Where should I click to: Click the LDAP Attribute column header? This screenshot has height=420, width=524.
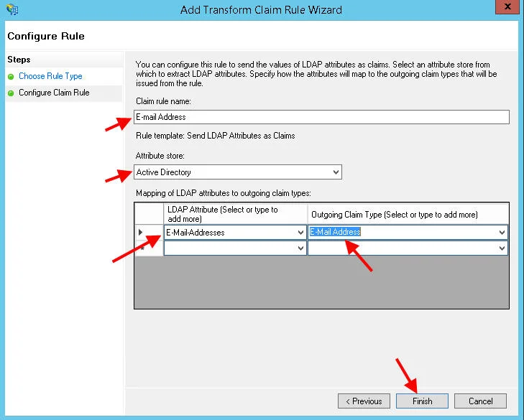tap(235, 214)
